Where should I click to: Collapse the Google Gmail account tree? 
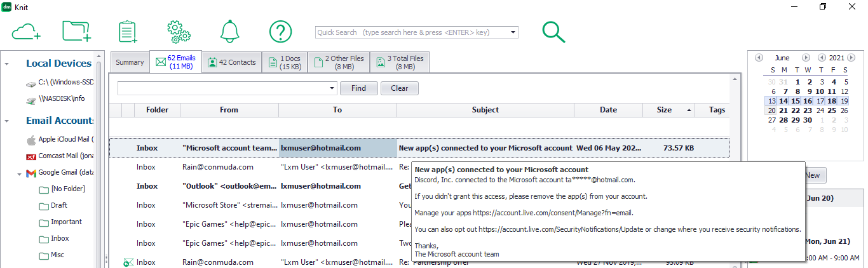pyautogui.click(x=19, y=173)
